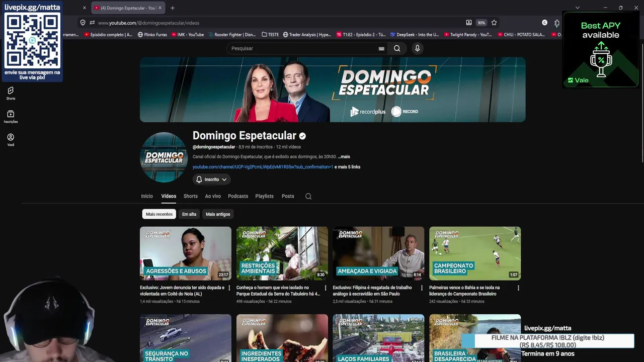Search within channel using the magnifier icon
The image size is (644, 362).
click(308, 196)
